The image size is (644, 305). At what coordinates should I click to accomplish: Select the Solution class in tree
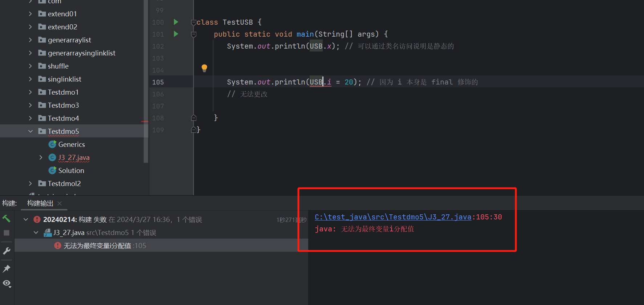click(71, 170)
